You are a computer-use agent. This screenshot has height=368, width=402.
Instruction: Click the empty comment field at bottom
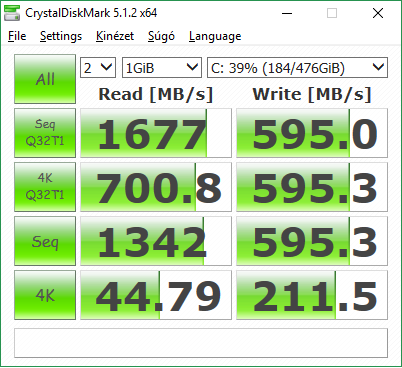pyautogui.click(x=201, y=343)
